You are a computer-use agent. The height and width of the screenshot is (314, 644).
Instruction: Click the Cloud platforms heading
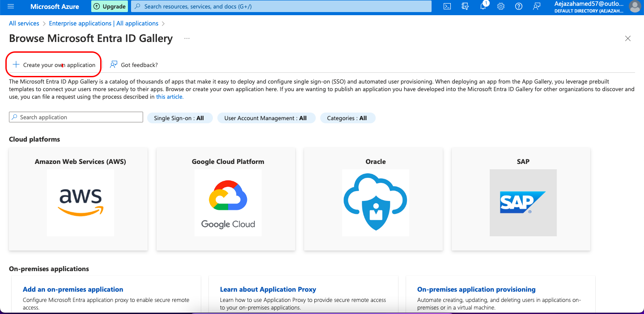pyautogui.click(x=34, y=139)
